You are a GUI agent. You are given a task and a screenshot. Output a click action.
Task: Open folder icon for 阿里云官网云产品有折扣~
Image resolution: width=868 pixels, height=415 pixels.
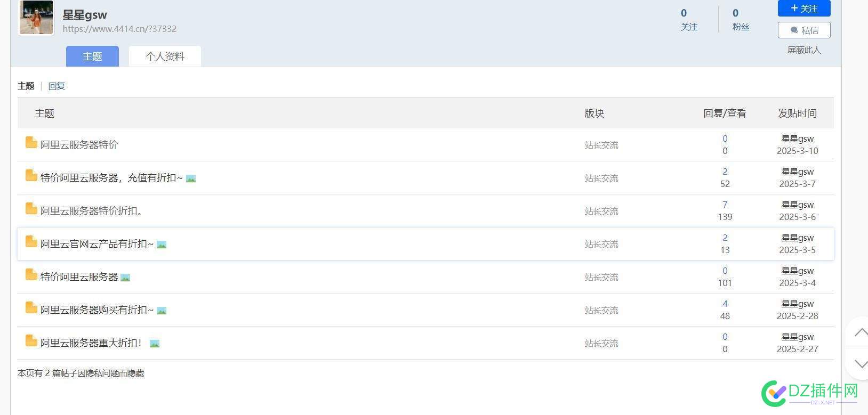tap(31, 242)
